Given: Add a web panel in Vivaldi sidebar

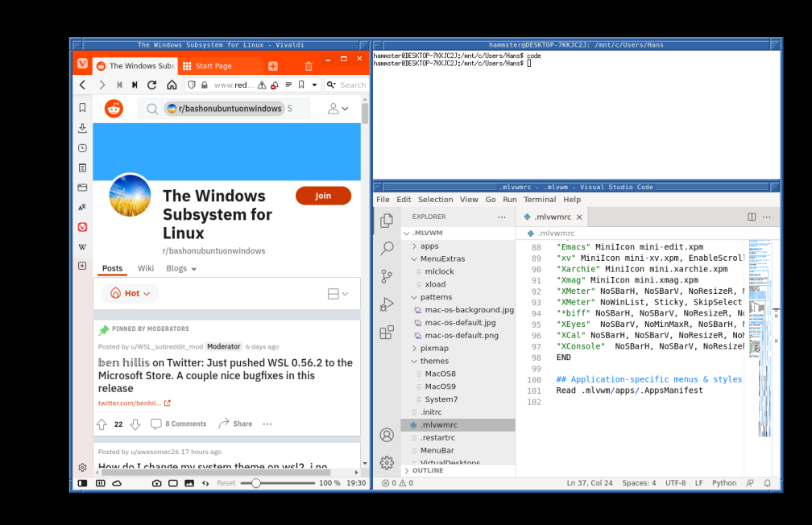Looking at the screenshot, I should (x=82, y=266).
